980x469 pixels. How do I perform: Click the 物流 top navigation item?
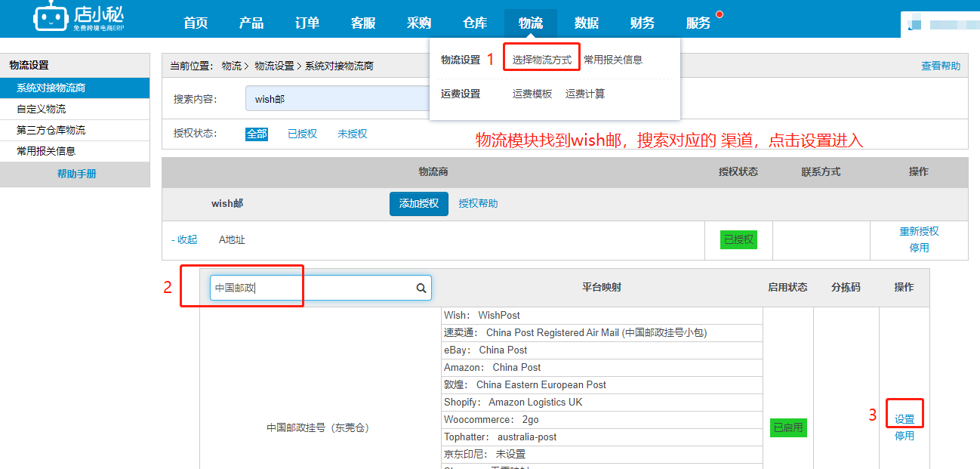pyautogui.click(x=531, y=23)
